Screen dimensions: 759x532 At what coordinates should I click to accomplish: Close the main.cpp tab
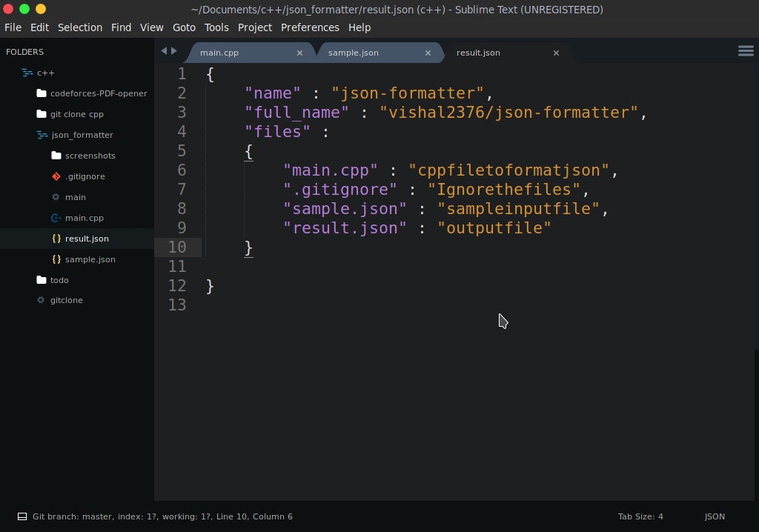point(299,53)
